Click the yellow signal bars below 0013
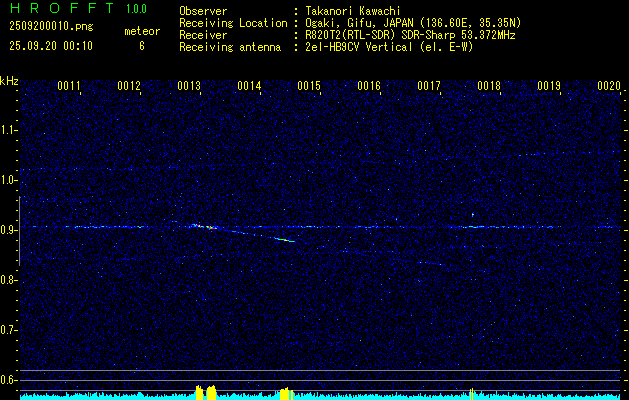This screenshot has width=629, height=400. 206,392
